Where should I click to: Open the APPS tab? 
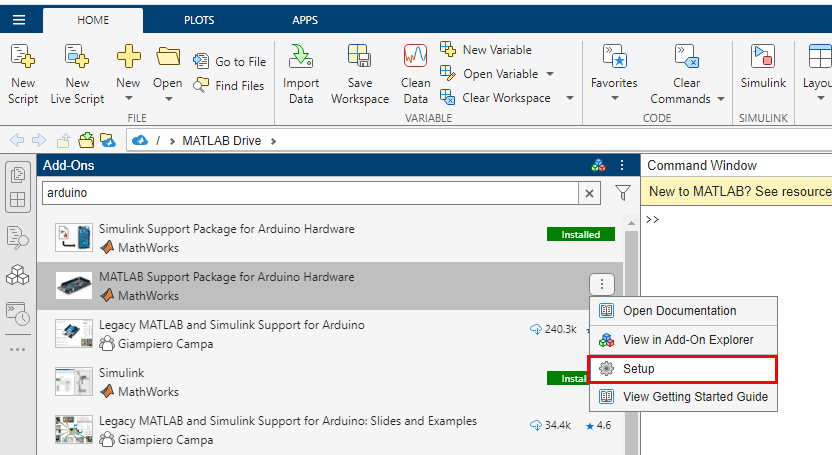(305, 20)
